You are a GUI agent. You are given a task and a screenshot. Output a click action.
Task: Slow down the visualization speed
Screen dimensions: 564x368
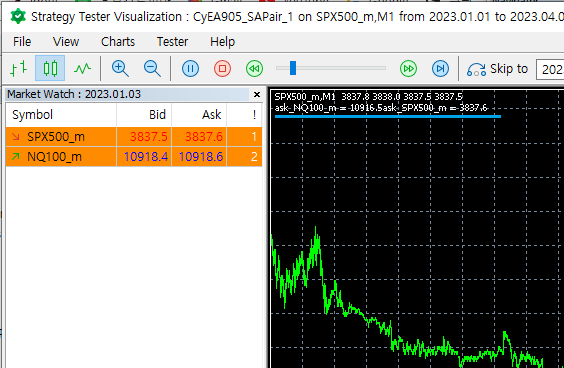point(254,68)
